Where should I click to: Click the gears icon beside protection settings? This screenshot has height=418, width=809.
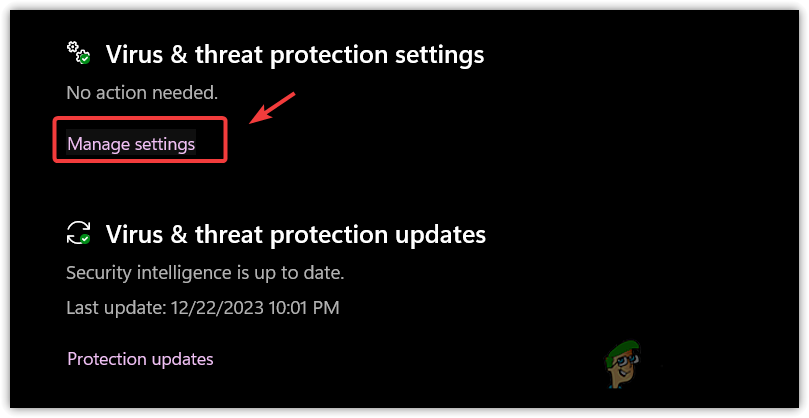[77, 52]
